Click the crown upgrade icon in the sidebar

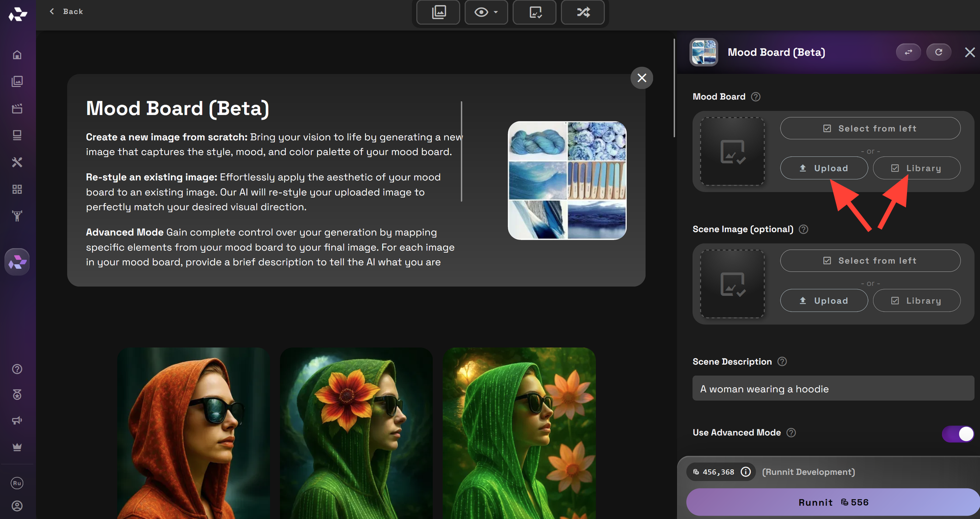(x=17, y=447)
